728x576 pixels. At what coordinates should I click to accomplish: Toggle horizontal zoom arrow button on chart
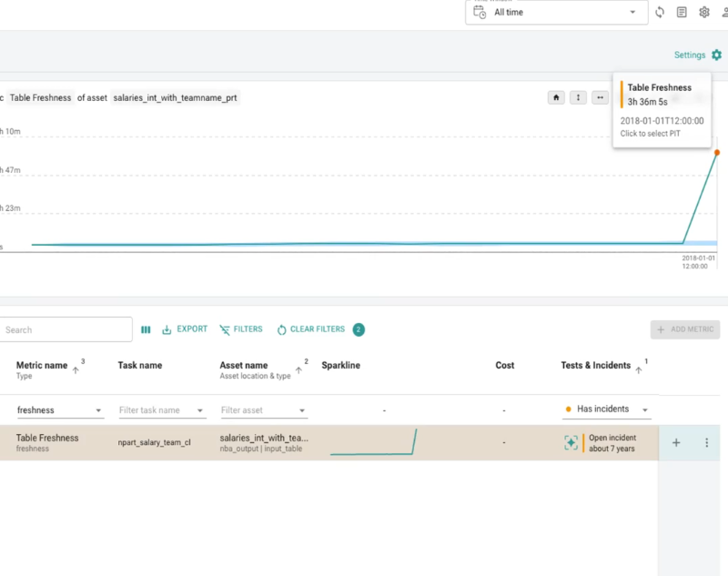(600, 97)
